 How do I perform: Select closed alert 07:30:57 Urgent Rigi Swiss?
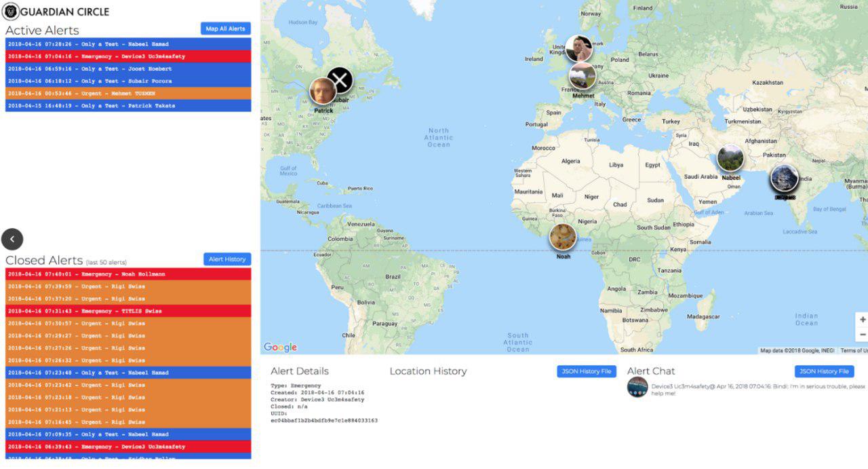(128, 323)
